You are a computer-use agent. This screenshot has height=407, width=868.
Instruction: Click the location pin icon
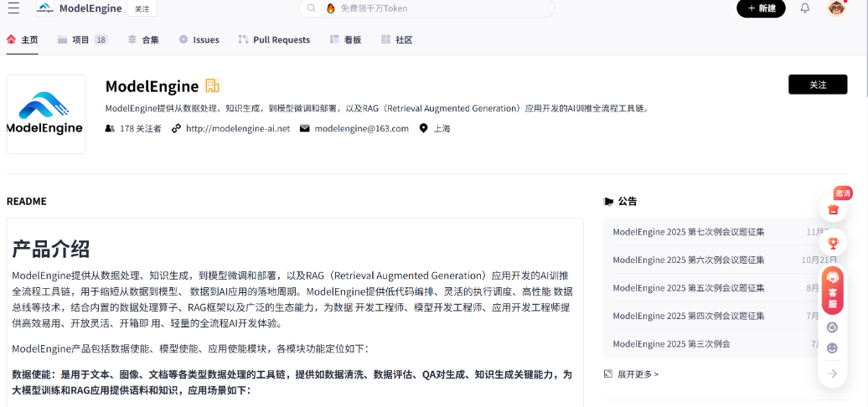[423, 128]
